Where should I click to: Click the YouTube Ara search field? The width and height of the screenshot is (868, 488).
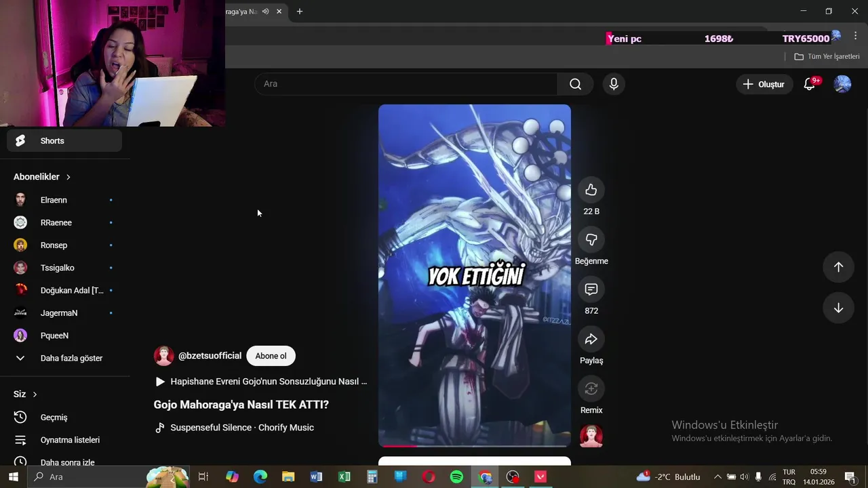406,84
